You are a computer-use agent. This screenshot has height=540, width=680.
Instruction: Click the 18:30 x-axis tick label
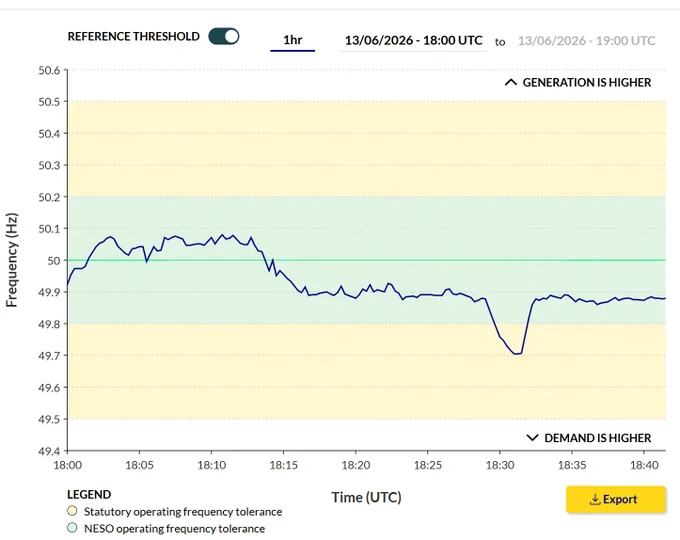[500, 465]
